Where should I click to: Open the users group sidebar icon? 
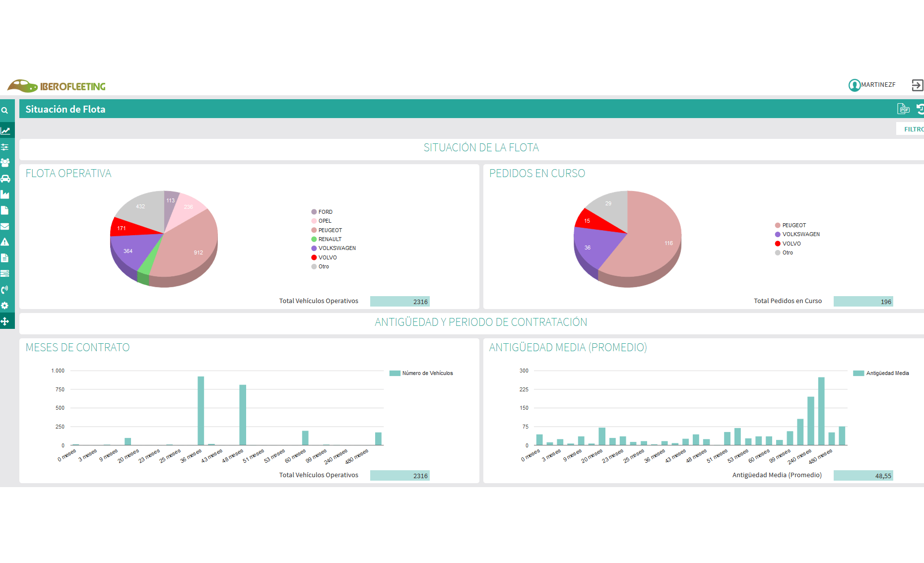5,163
